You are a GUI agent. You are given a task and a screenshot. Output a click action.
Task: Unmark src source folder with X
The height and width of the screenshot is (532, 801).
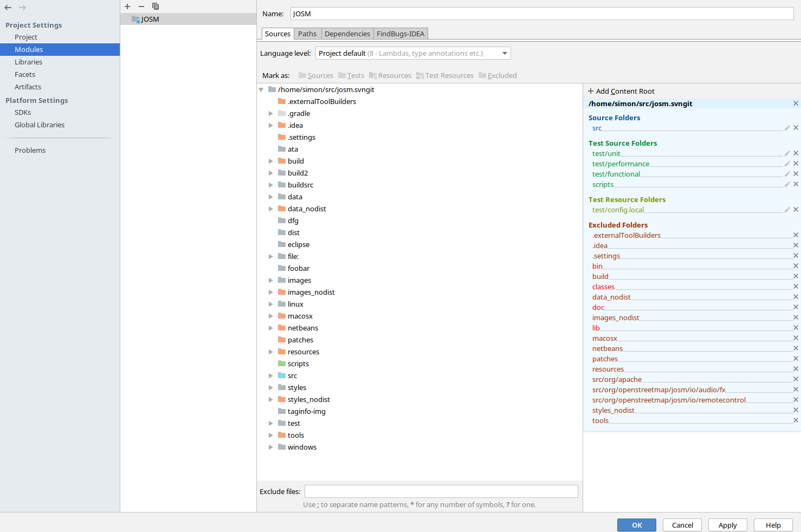796,128
